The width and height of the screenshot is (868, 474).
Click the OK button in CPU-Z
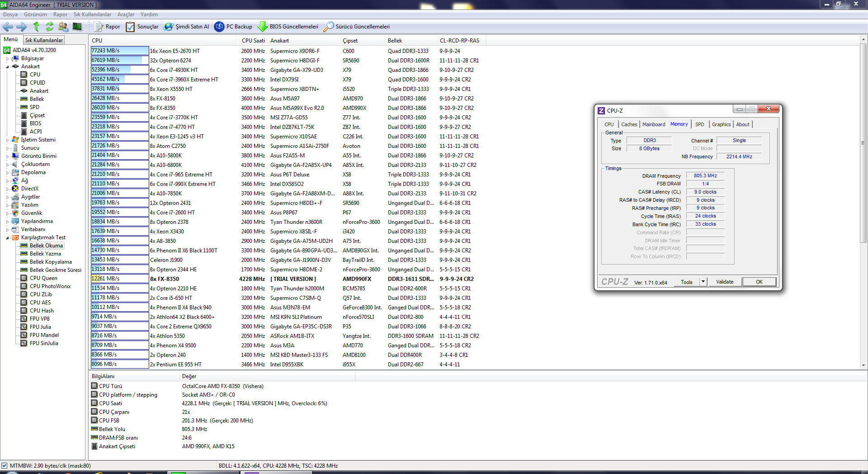point(759,282)
